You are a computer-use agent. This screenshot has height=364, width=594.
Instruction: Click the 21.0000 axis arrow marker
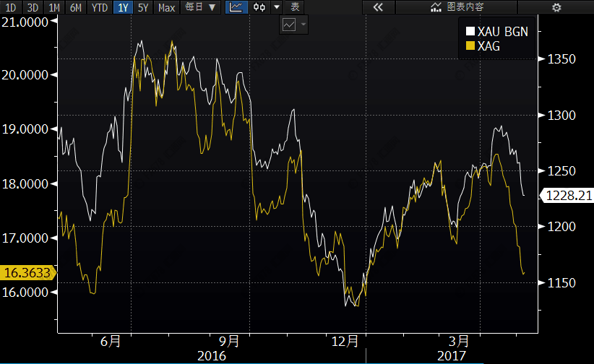click(x=52, y=21)
